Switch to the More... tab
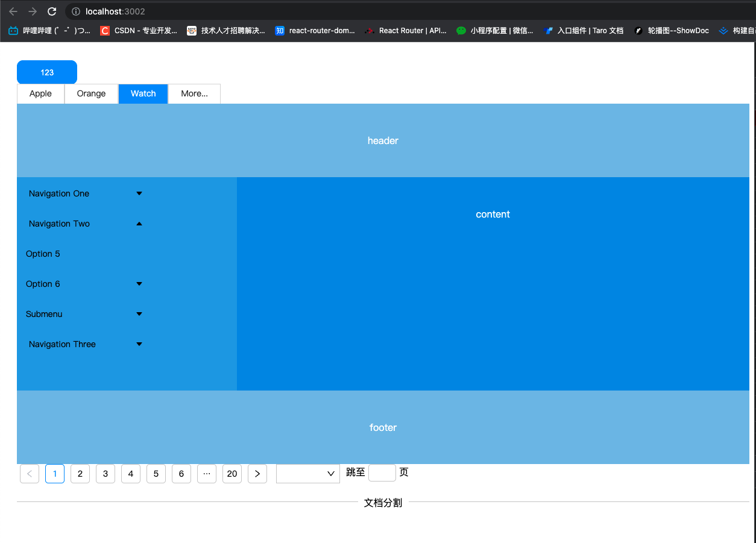 (x=194, y=93)
